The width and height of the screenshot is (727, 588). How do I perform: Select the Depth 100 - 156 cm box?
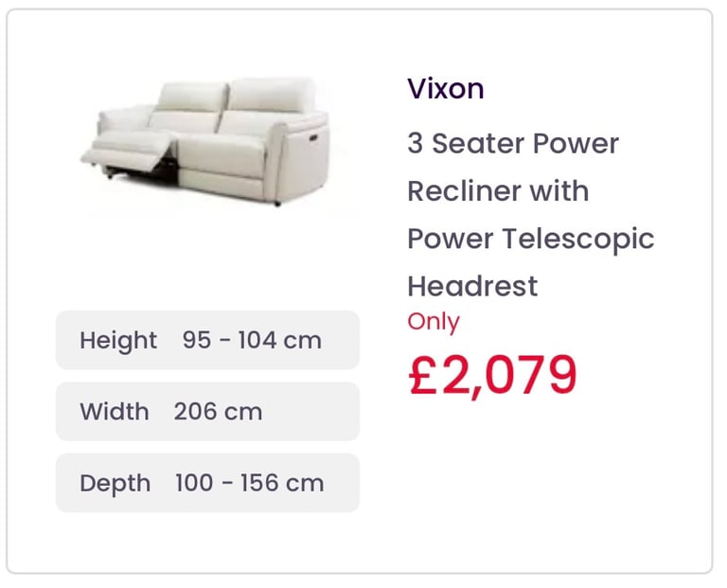(207, 483)
